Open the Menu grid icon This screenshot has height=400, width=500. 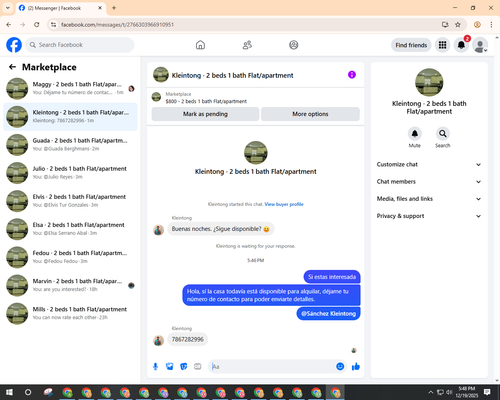442,45
